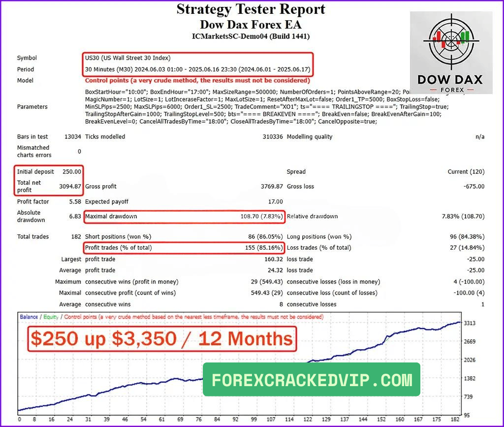Click the "Absolute drawdown" label

coord(31,216)
